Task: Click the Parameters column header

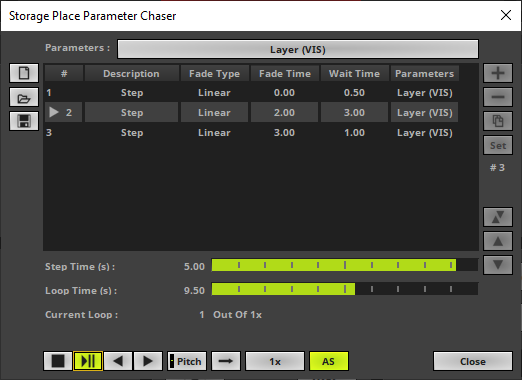Action: point(424,73)
